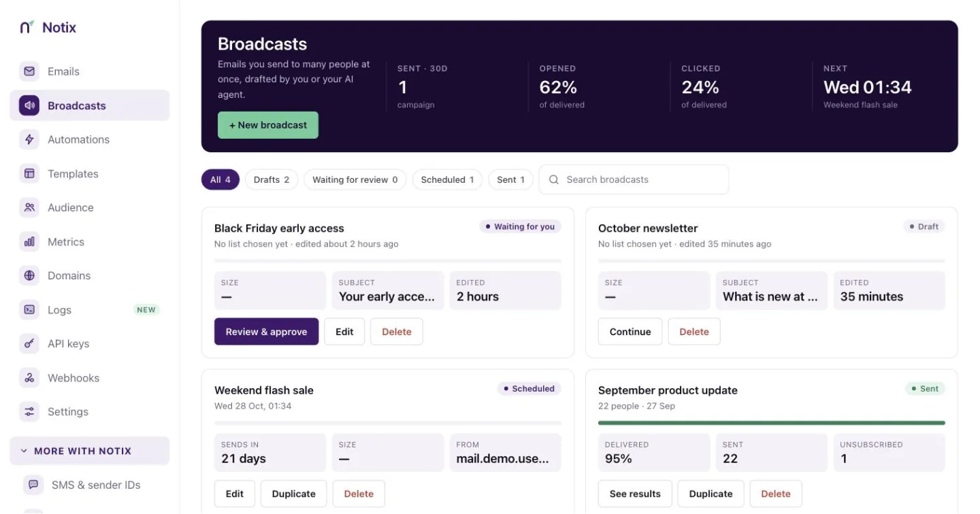The height and width of the screenshot is (514, 980).
Task: Show all broadcasts with the All filter
Action: pos(220,179)
